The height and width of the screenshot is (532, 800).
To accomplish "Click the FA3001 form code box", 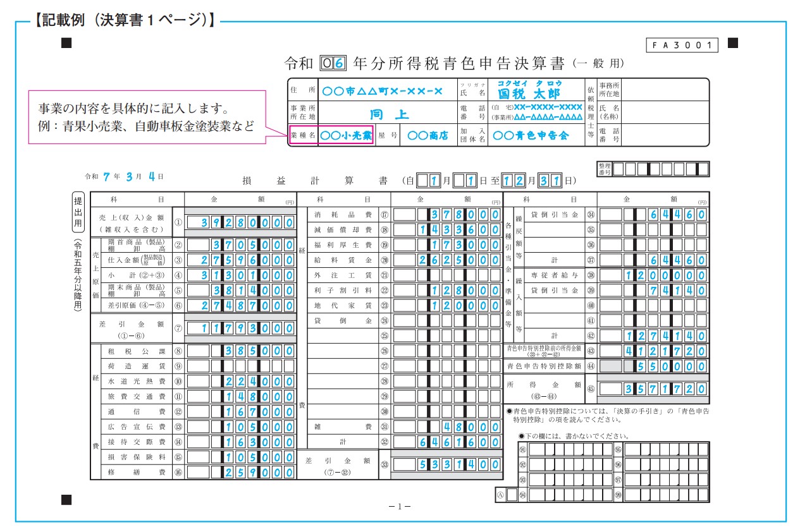I will (682, 45).
